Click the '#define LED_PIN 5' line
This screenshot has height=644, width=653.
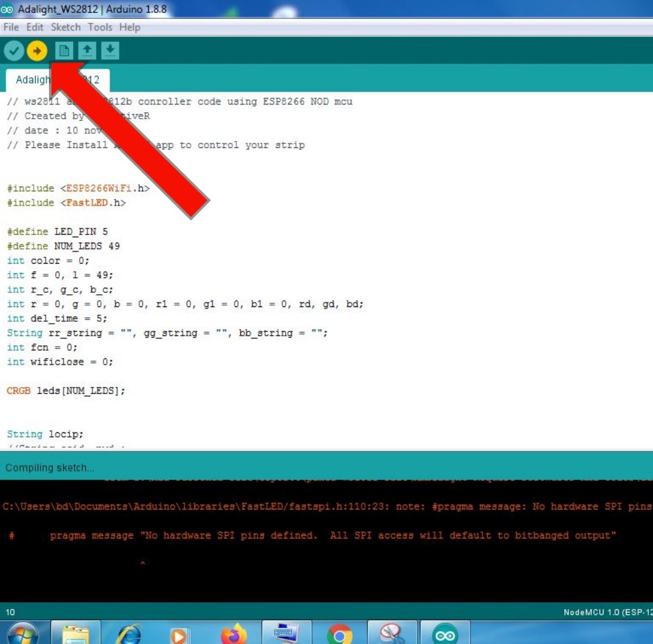click(x=57, y=231)
